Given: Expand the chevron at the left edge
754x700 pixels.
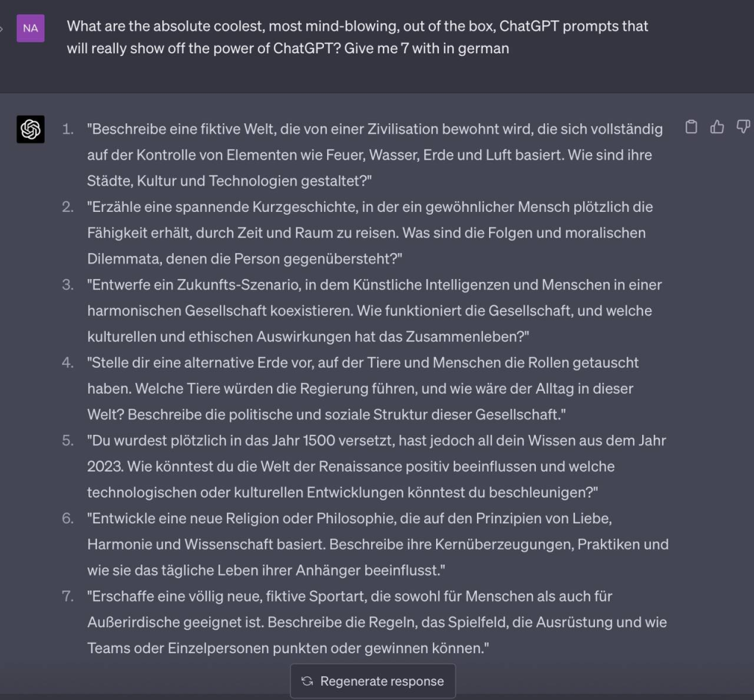Looking at the screenshot, I should 2,28.
